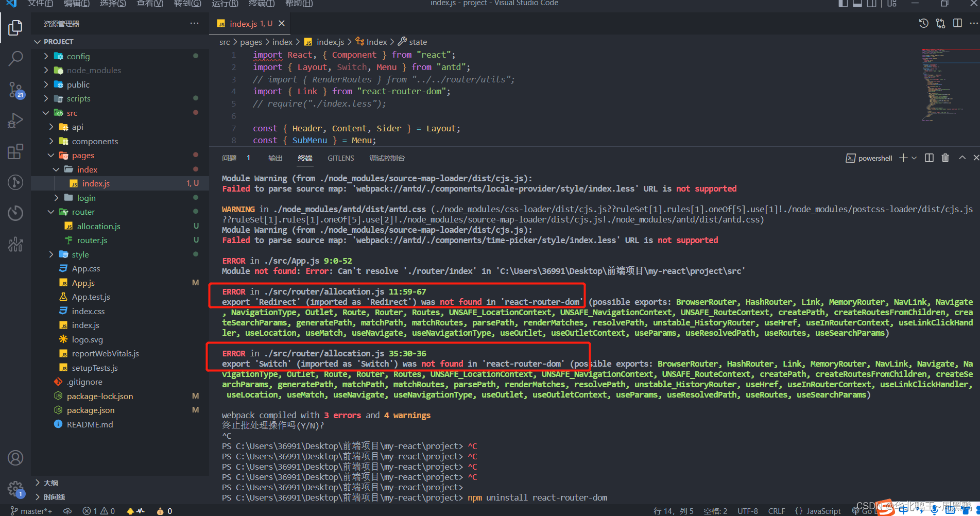Switch to the 调试控制台 panel tab
Viewport: 980px width, 516px height.
[387, 158]
